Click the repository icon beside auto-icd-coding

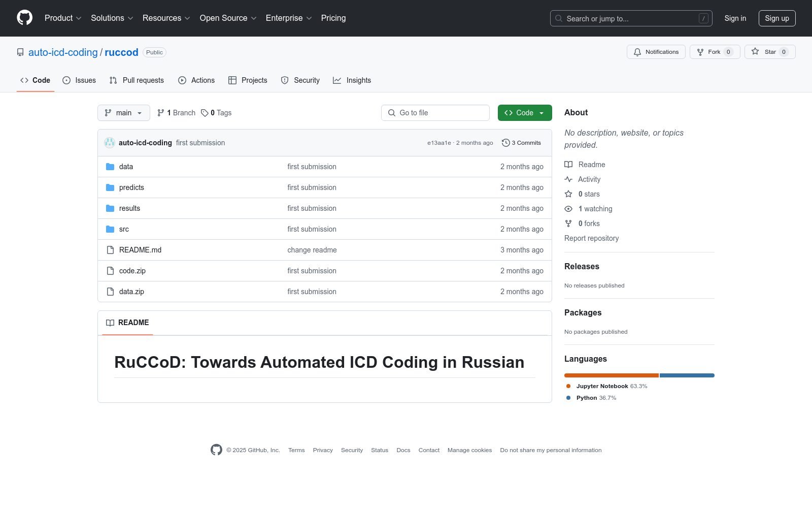pos(20,52)
